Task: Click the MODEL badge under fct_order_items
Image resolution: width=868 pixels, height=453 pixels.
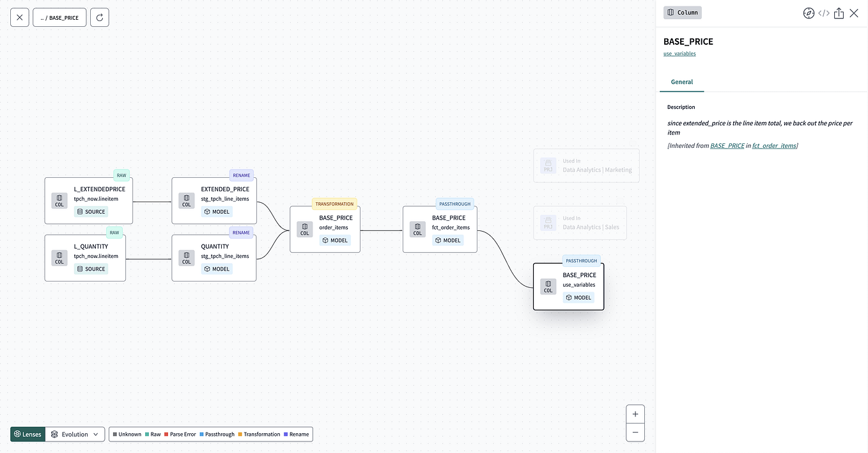Action: (447, 241)
